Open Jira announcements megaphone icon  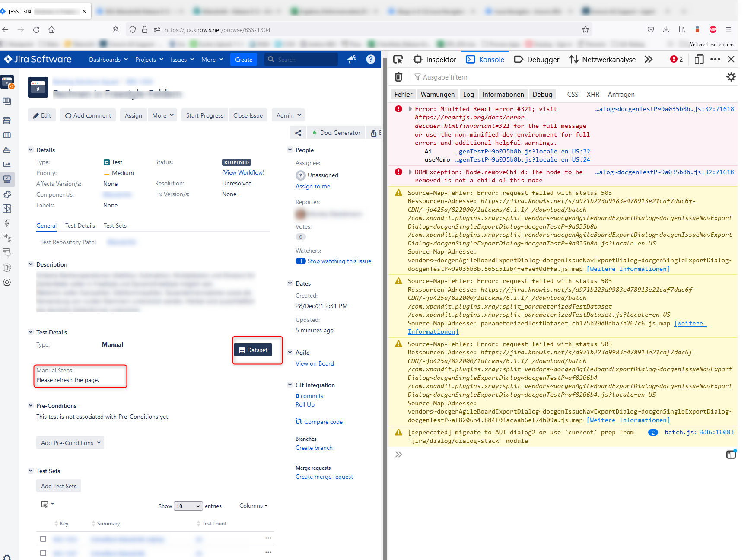[352, 59]
